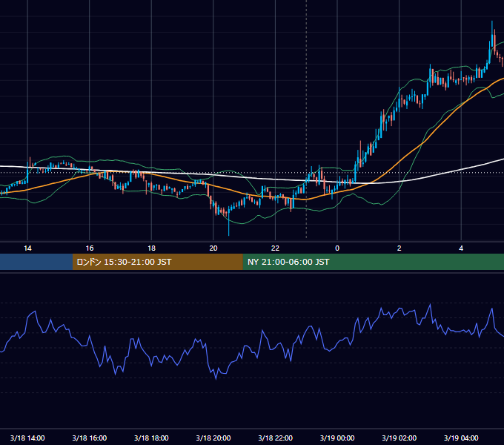Image resolution: width=504 pixels, height=445 pixels.
Task: Click the 3/18 16:00 date label
Action: [x=90, y=438]
